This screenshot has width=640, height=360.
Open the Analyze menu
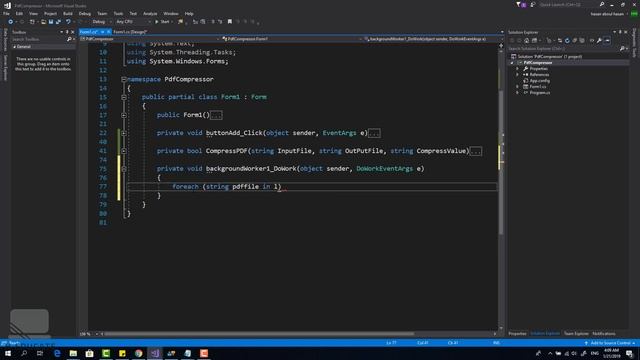(x=150, y=13)
